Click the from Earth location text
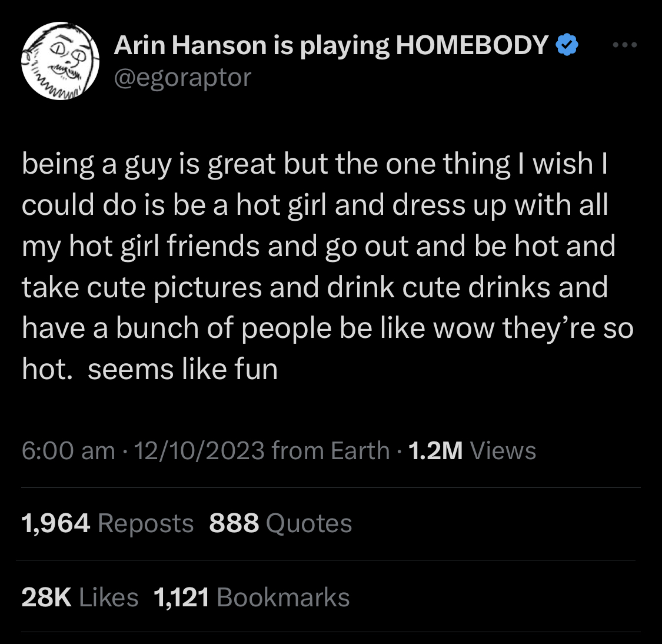The height and width of the screenshot is (644, 662). pyautogui.click(x=331, y=450)
